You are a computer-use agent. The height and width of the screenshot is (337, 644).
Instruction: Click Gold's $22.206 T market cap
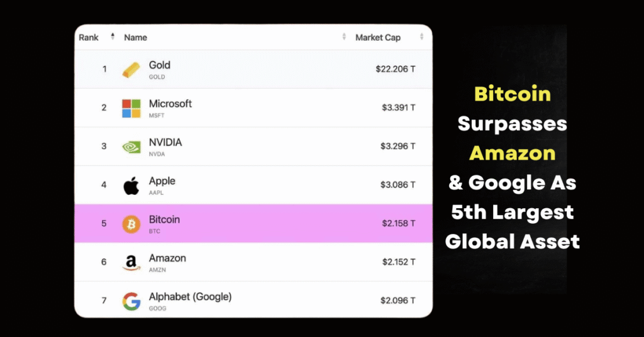396,69
